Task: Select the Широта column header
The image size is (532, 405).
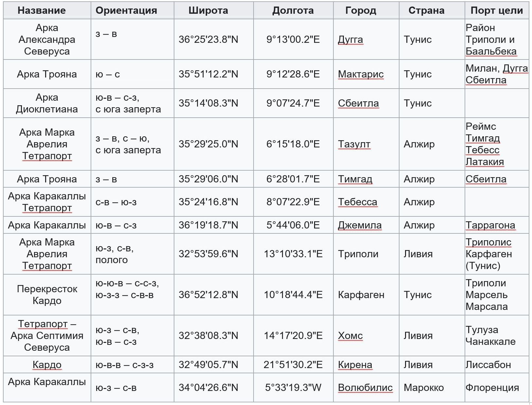Action: point(208,10)
